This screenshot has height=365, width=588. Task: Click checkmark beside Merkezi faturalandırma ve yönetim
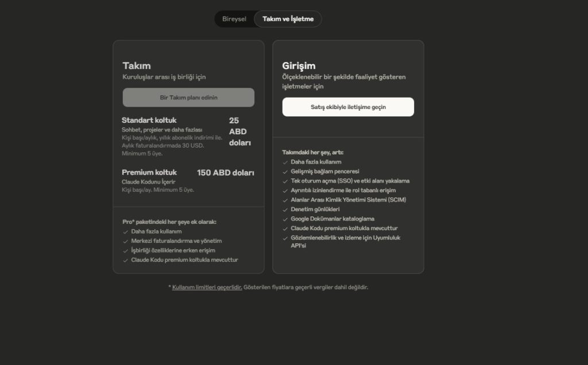tap(126, 241)
